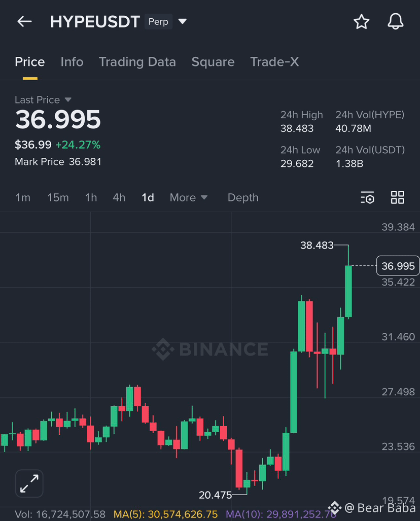Open price alerts bell icon
This screenshot has height=521, width=420.
pos(396,22)
